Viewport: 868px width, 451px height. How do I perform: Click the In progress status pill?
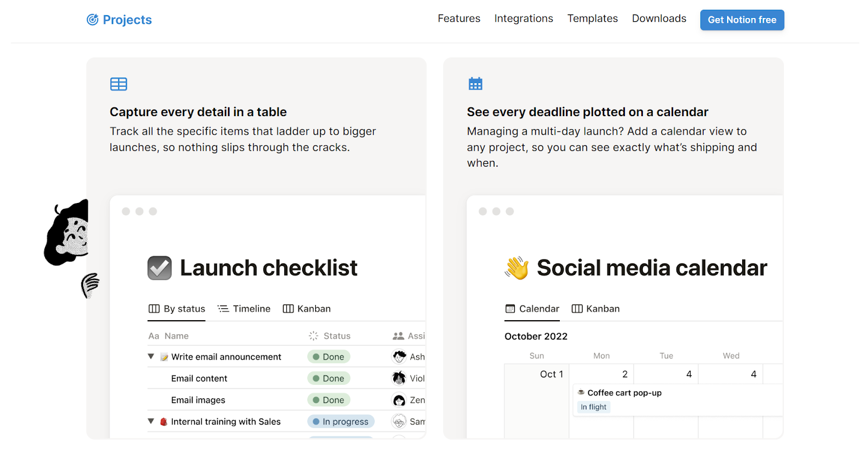pos(341,422)
